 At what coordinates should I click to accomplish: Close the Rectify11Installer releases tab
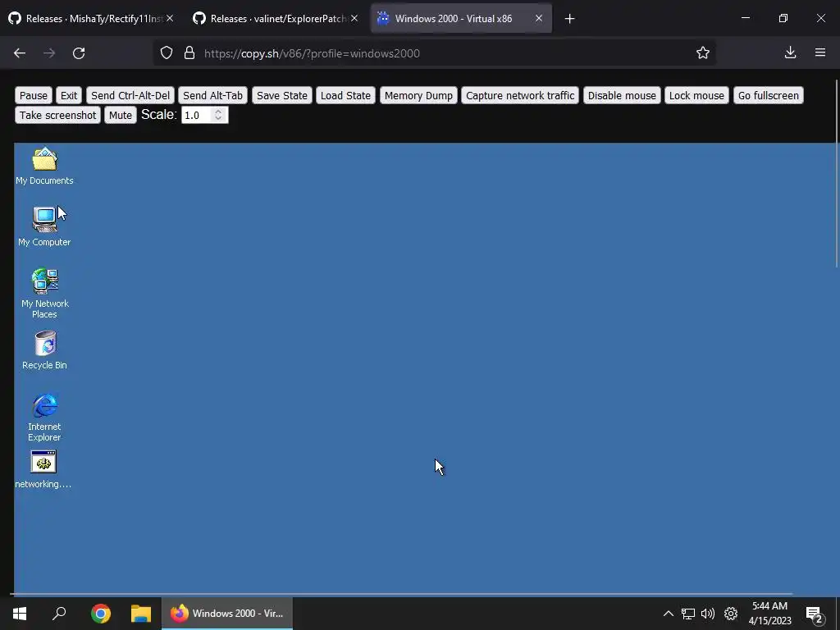[169, 18]
